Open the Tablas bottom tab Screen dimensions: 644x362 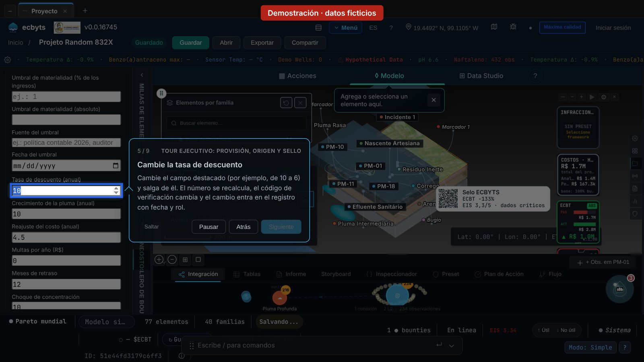[247, 274]
